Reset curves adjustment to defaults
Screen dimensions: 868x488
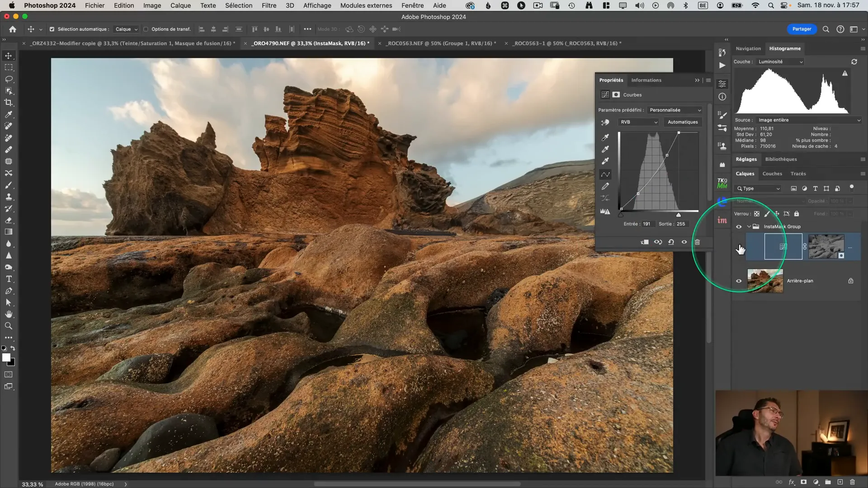671,242
